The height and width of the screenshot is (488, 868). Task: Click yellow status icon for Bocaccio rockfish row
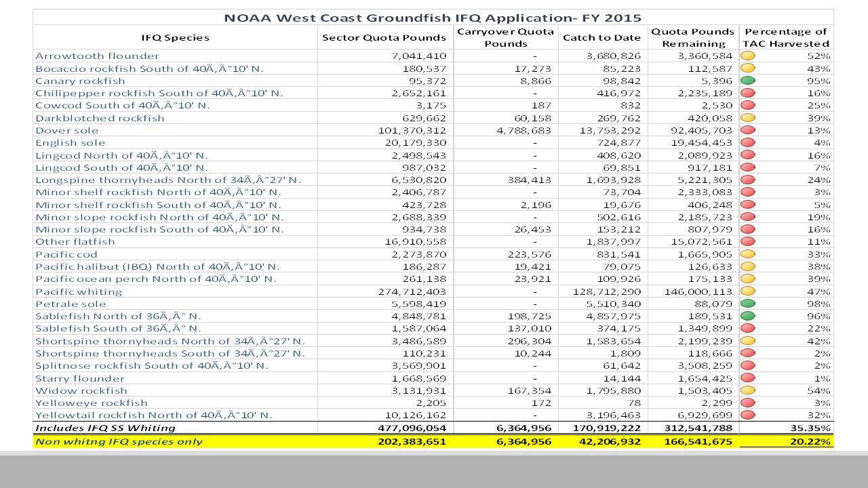click(749, 68)
